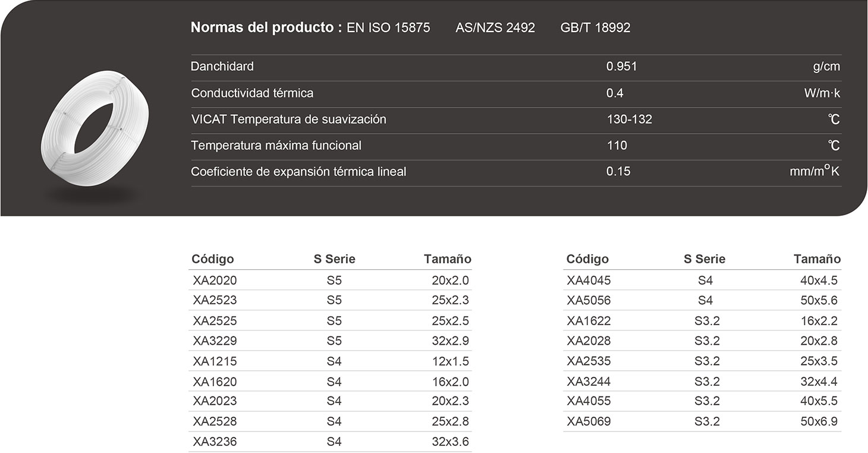This screenshot has width=868, height=453.
Task: Click the GB/T 18992 standard label
Action: coord(595,28)
